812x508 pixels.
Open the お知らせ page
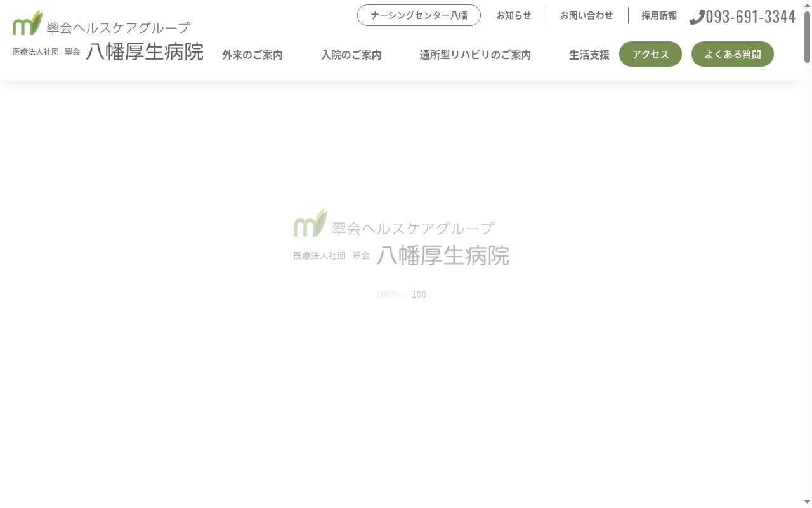tap(513, 15)
